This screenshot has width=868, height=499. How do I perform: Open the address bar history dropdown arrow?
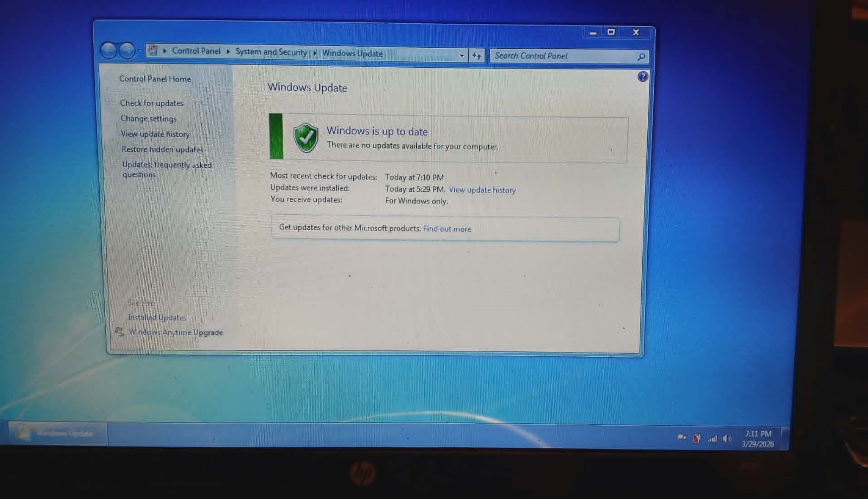point(462,55)
